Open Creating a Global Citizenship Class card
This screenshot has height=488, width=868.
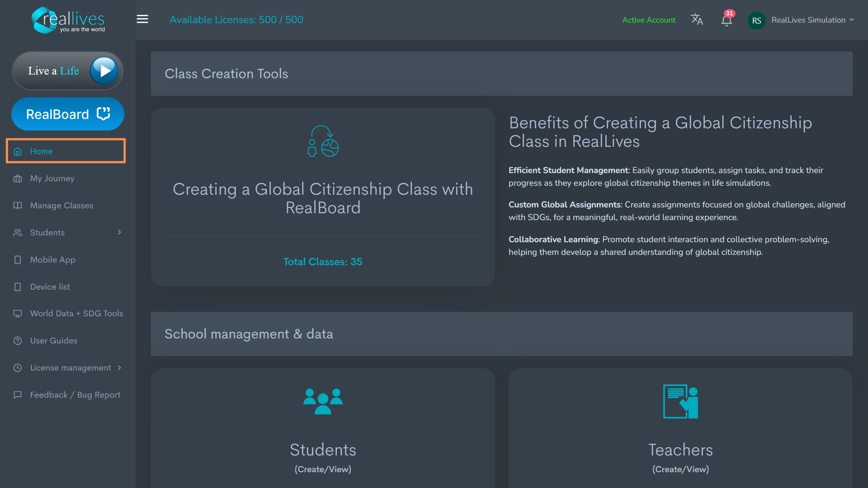(x=323, y=197)
